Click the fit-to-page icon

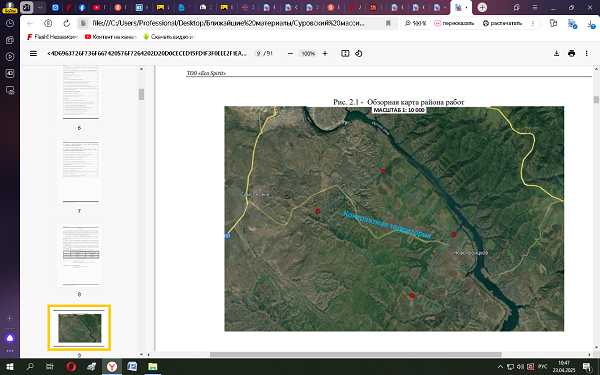[345, 54]
